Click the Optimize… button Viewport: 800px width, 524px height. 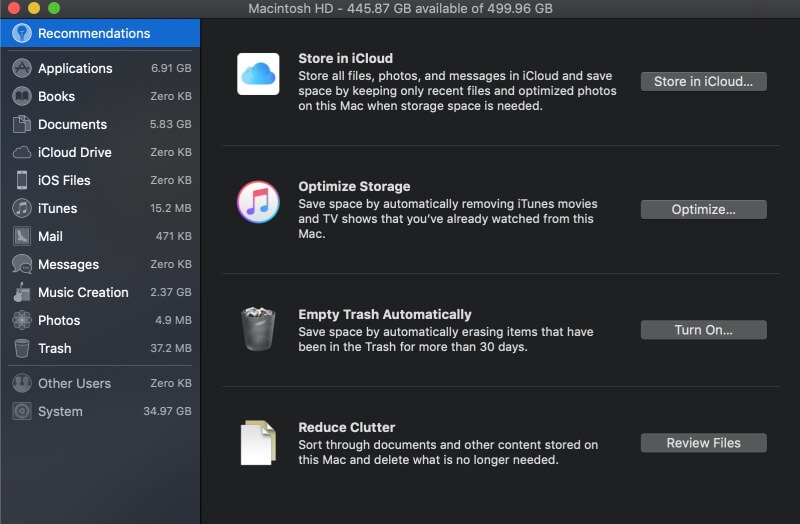point(703,209)
